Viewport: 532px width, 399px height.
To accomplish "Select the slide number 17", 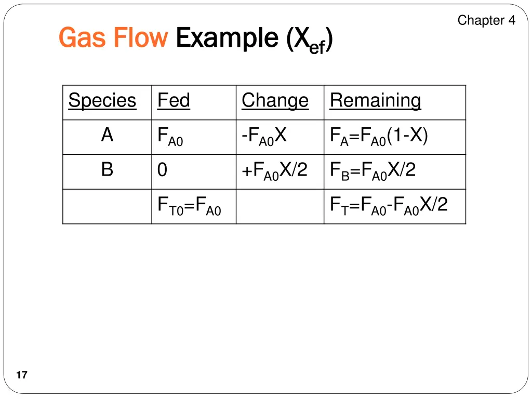I will [x=21, y=375].
